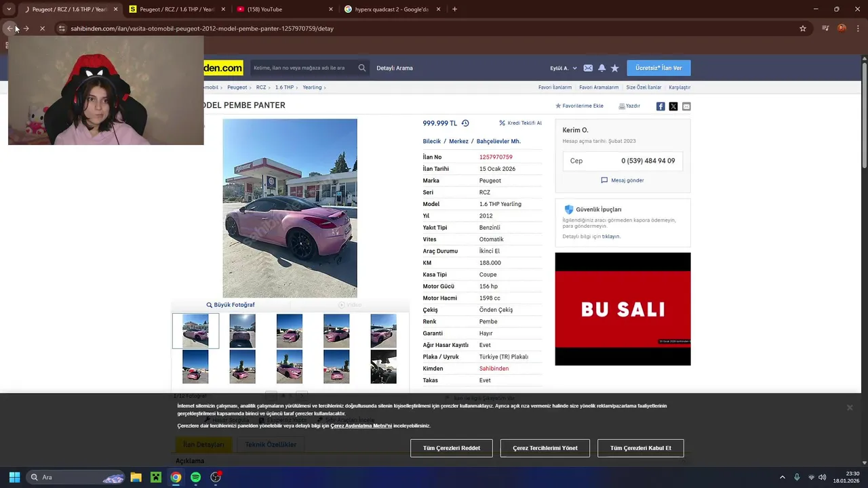Share listing via email icon
The width and height of the screenshot is (868, 488).
coord(686,106)
